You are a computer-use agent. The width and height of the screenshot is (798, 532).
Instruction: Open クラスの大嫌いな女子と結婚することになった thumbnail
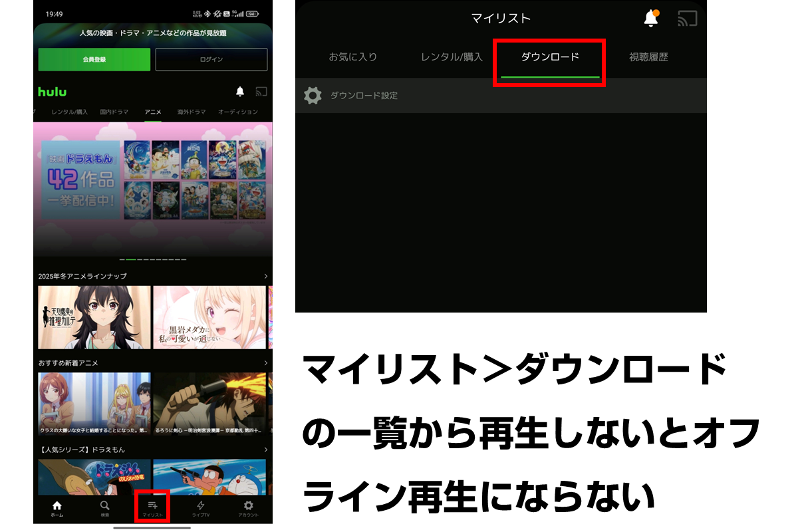tap(94, 404)
